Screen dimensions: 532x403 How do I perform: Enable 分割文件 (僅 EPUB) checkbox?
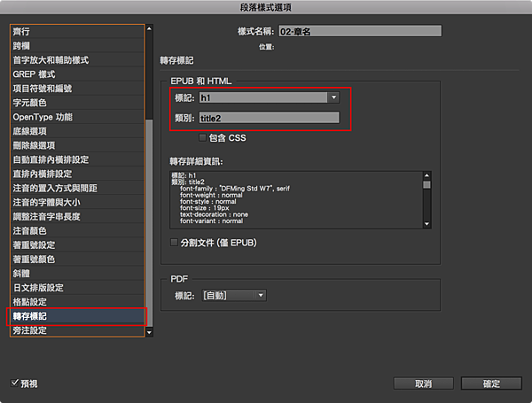click(174, 243)
